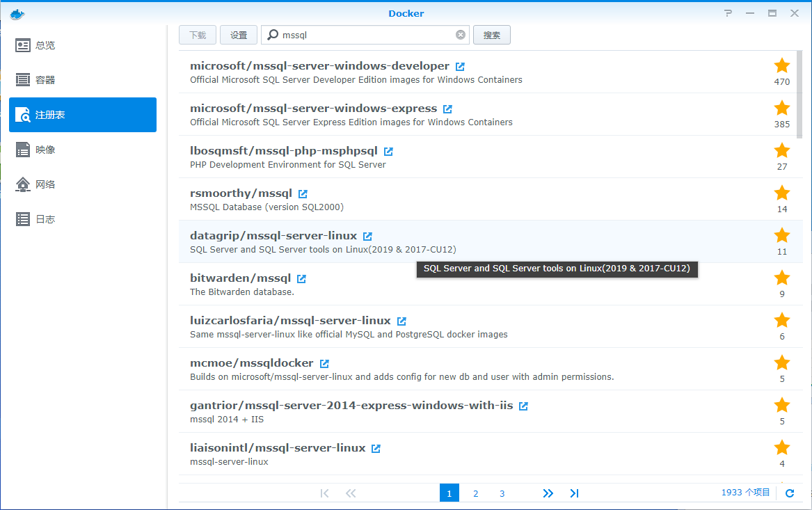This screenshot has height=510, width=812.
Task: Select the bitwarden/mssql image row
Action: 491,285
